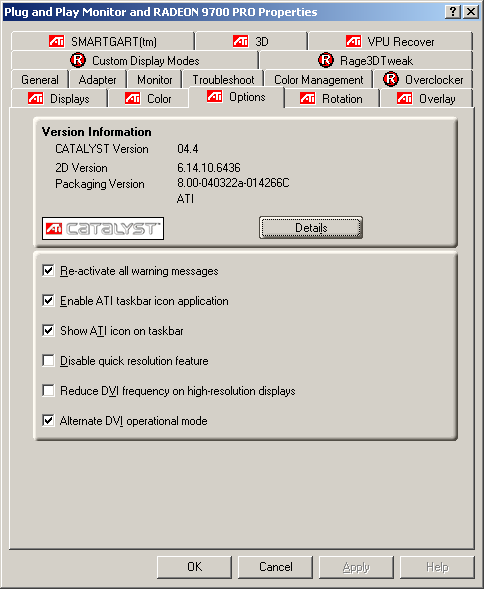Check Reduce DVI frequency on high-resolution displays
Viewport: 484px width, 589px height.
[48, 391]
